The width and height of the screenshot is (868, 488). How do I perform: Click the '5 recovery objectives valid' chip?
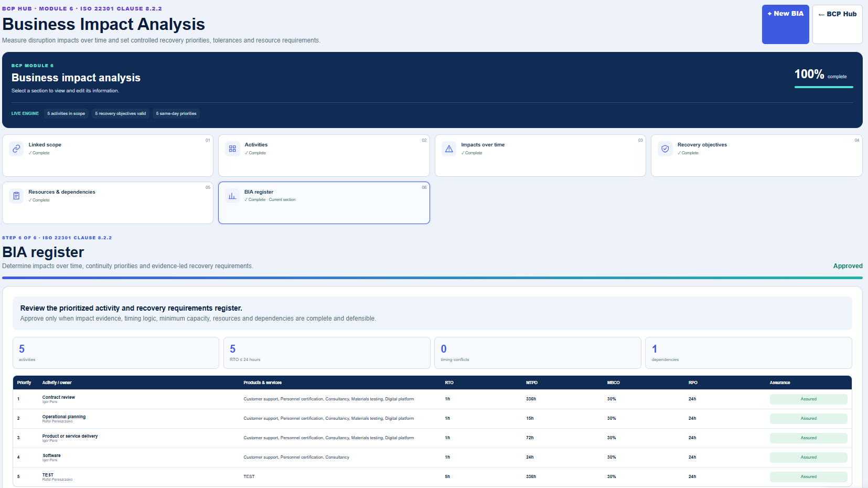(121, 113)
